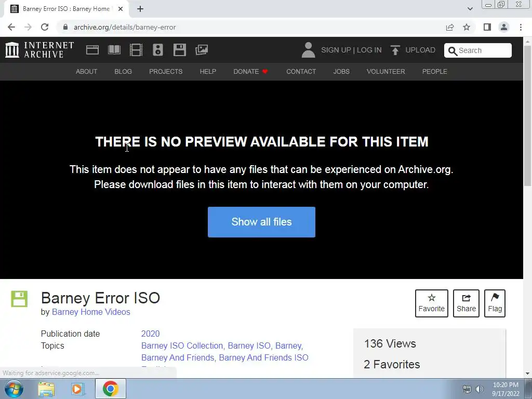This screenshot has height=399, width=532.
Task: Open the Texts book icon
Action: click(114, 50)
